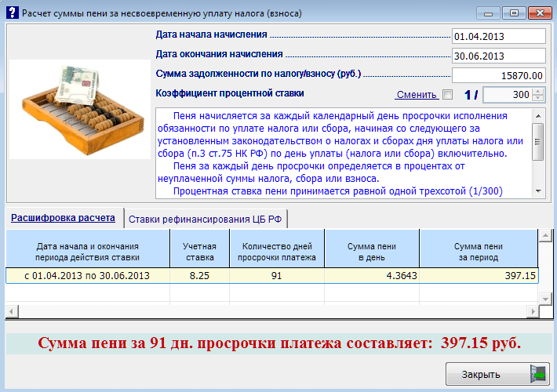The height and width of the screenshot is (392, 557).
Task: Click the red total penalty summary text
Action: tap(279, 343)
